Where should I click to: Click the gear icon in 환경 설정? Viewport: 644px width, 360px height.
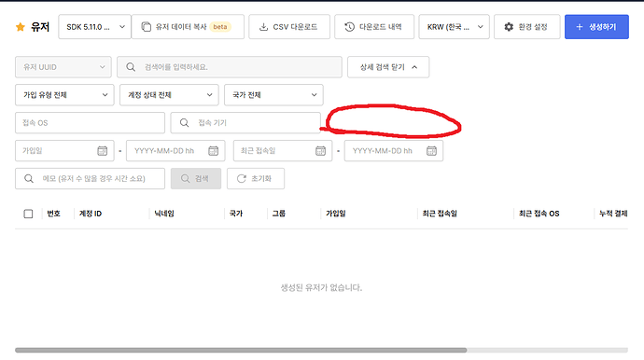(509, 27)
